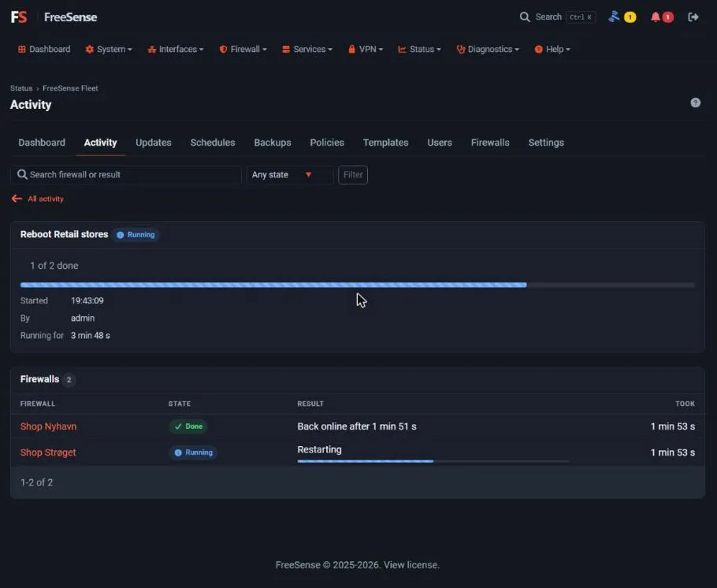Go back via All activity link
Image resolution: width=717 pixels, height=588 pixels.
point(46,199)
